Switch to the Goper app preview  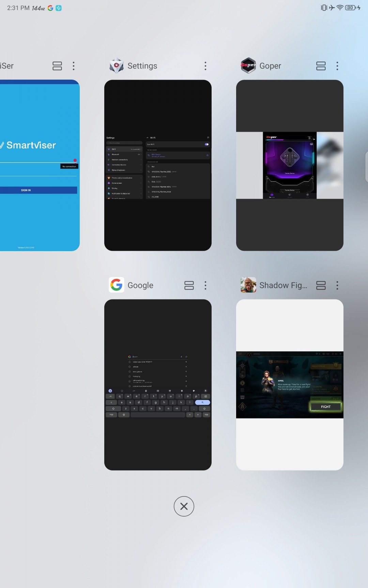[x=290, y=165]
